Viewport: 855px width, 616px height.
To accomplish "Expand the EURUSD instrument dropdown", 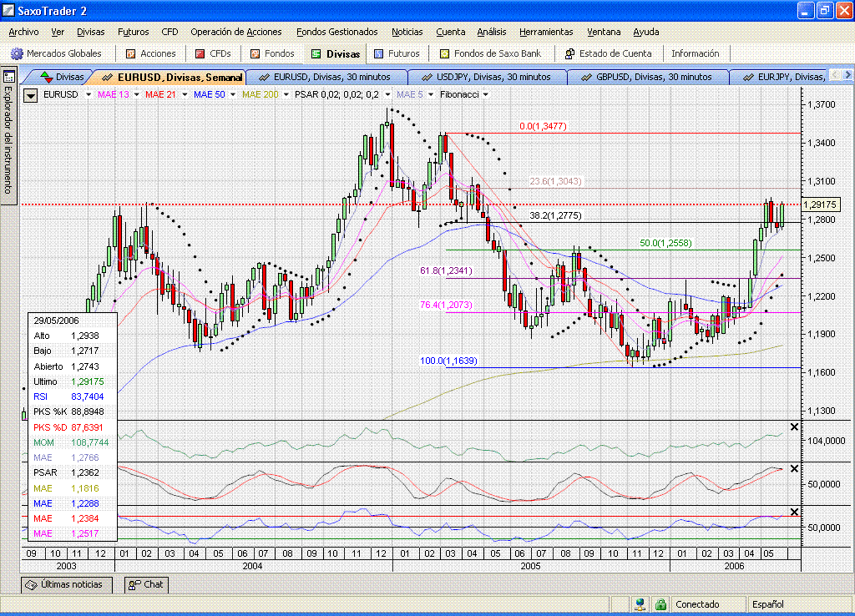I will click(x=89, y=95).
